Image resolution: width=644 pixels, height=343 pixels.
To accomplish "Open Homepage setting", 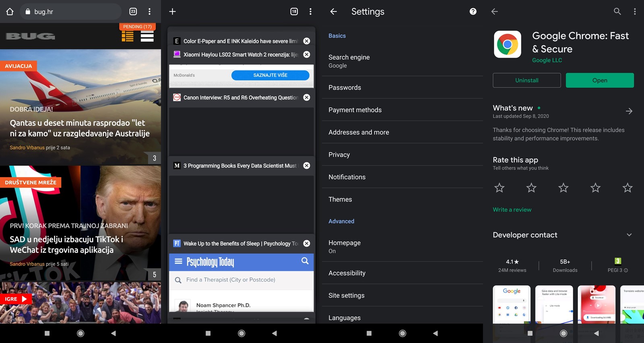I will pyautogui.click(x=402, y=247).
